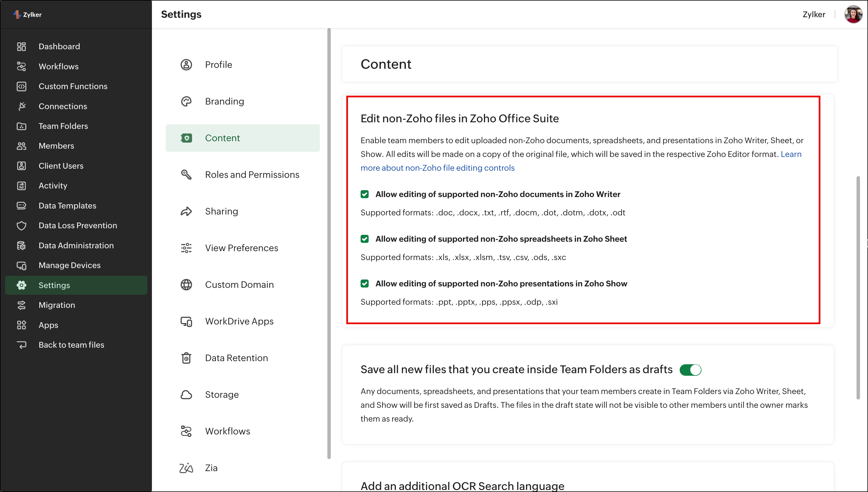Click the Dashboard grid icon
This screenshot has width=868, height=492.
[x=21, y=46]
